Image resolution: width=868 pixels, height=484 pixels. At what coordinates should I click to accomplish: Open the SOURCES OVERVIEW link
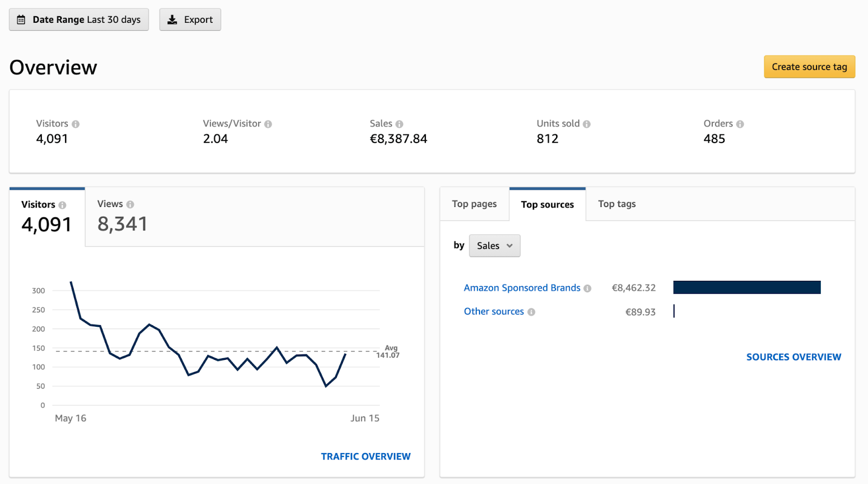[793, 357]
